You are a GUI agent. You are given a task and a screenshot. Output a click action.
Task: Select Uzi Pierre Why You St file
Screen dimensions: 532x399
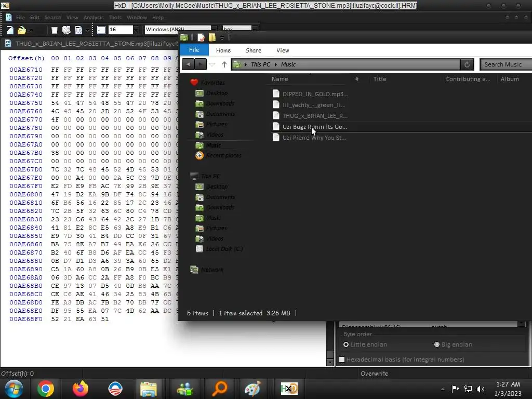coord(310,137)
